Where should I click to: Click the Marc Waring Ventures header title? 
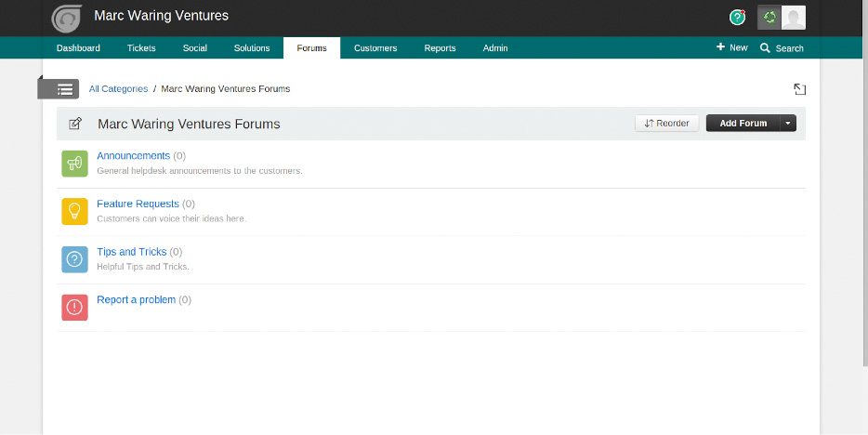161,16
